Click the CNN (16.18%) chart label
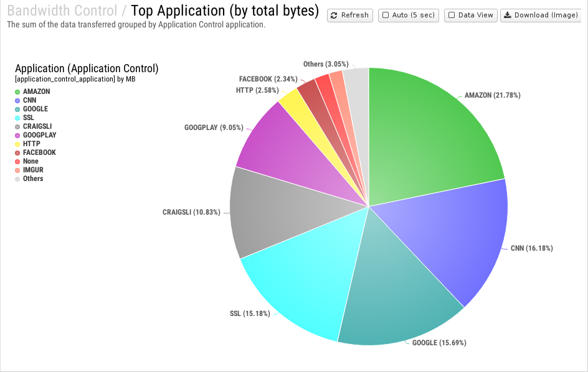 [x=531, y=248]
